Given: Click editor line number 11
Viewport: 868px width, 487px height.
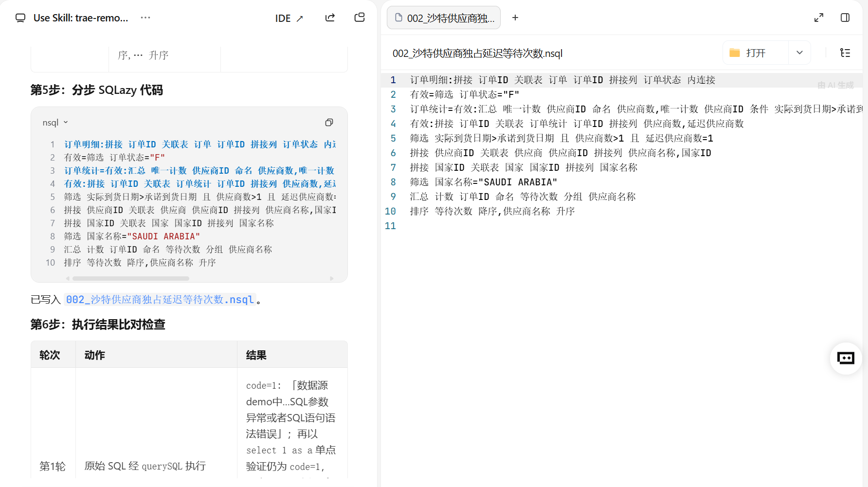Looking at the screenshot, I should tap(390, 226).
